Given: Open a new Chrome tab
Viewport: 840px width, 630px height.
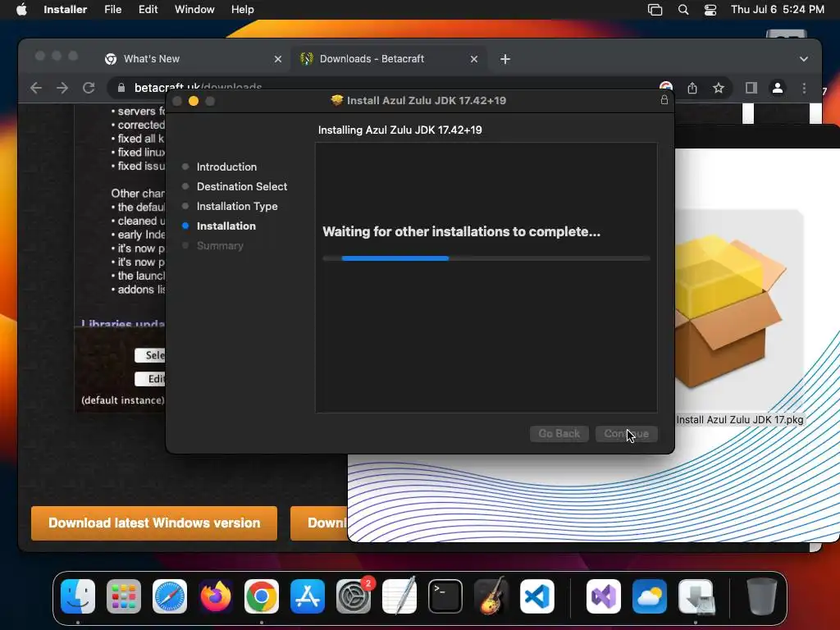Looking at the screenshot, I should [505, 59].
